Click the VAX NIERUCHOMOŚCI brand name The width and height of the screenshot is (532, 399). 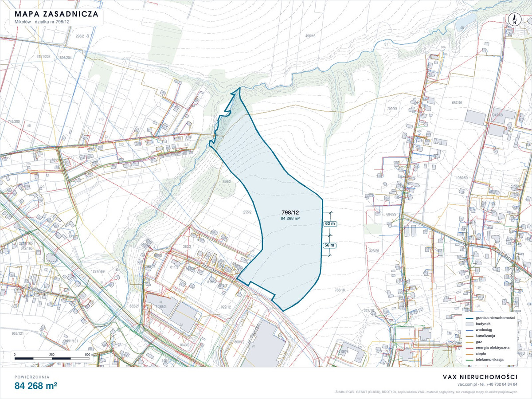pos(480,376)
